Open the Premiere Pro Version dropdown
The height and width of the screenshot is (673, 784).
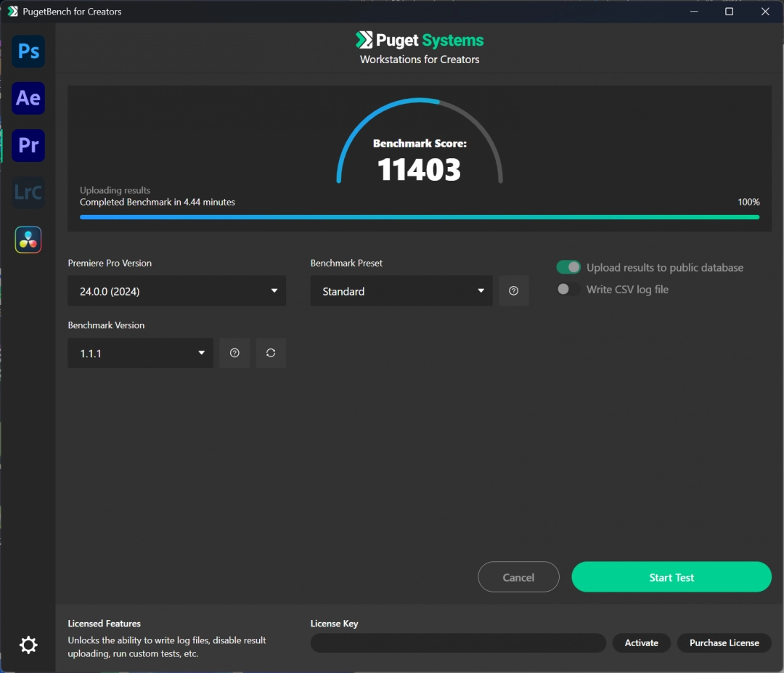pos(176,290)
